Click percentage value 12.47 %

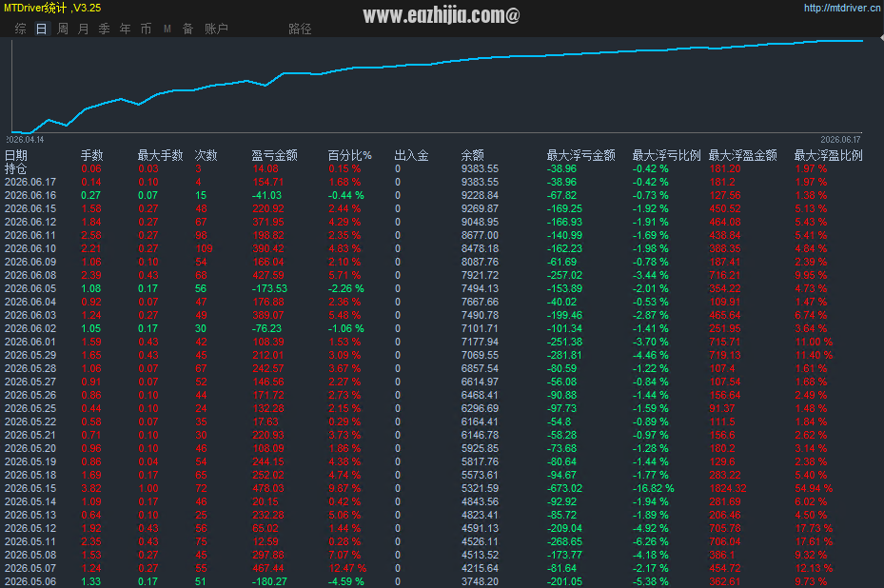coord(348,568)
